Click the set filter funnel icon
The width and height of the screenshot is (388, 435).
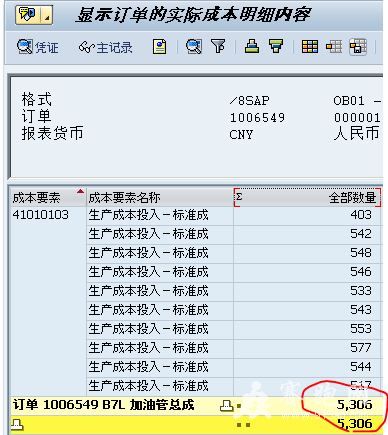click(218, 46)
